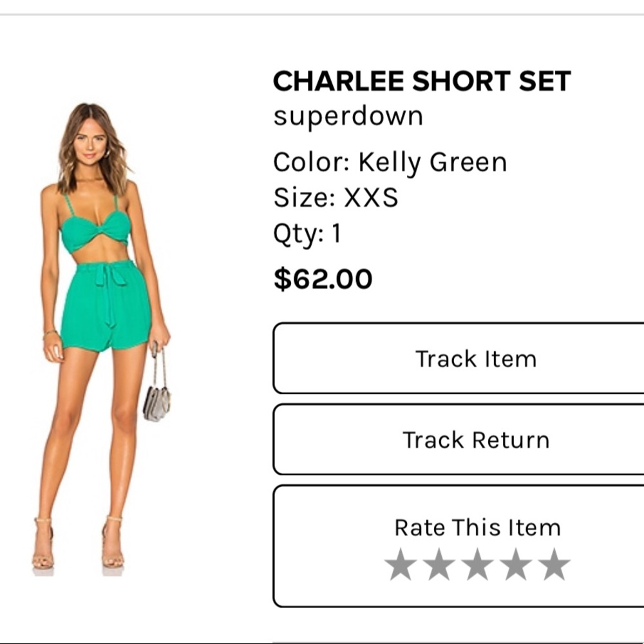
Task: Click the Size: XXS text
Action: (x=336, y=198)
